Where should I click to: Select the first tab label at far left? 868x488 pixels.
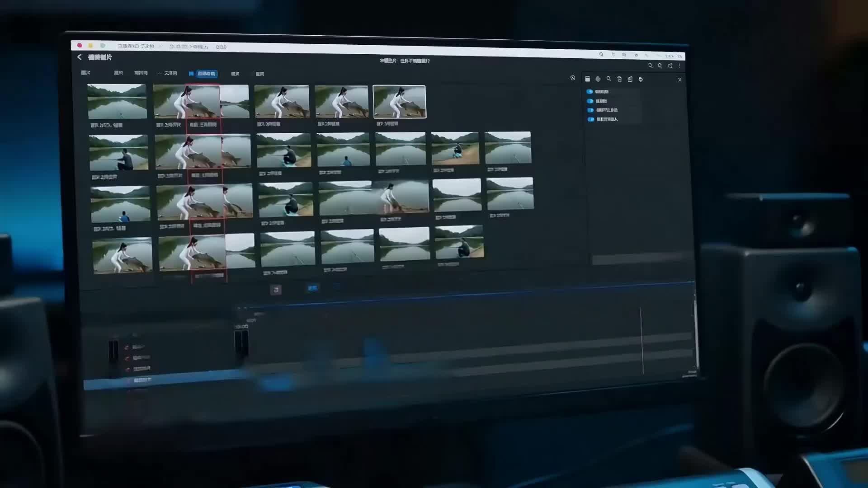pos(85,73)
